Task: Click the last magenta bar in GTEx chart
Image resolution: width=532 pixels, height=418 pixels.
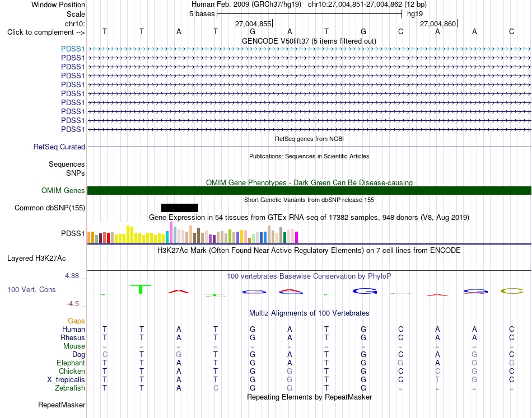Action: point(297,237)
